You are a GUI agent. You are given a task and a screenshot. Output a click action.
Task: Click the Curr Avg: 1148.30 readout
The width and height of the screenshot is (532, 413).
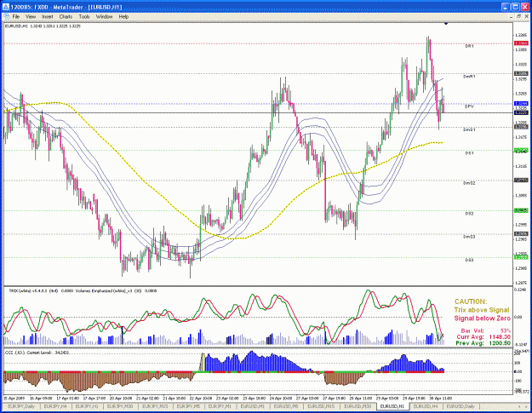[x=483, y=337]
